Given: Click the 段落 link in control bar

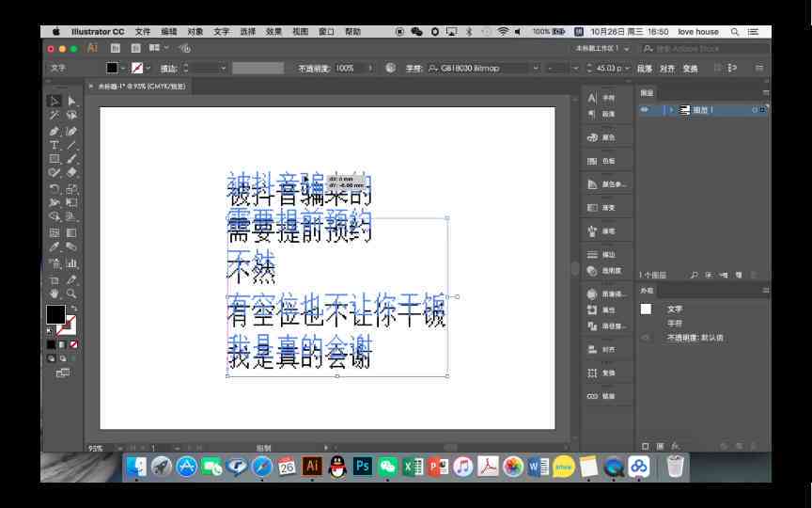Looking at the screenshot, I should 645,68.
